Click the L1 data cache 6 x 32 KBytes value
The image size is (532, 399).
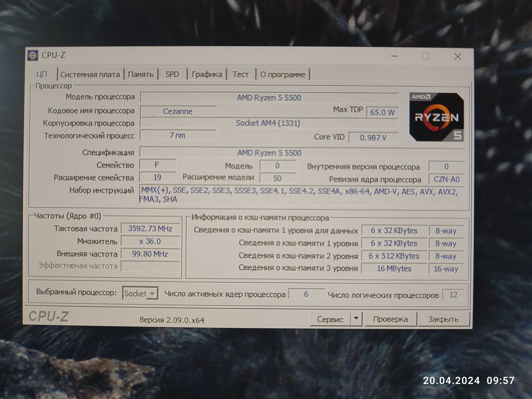tap(394, 230)
